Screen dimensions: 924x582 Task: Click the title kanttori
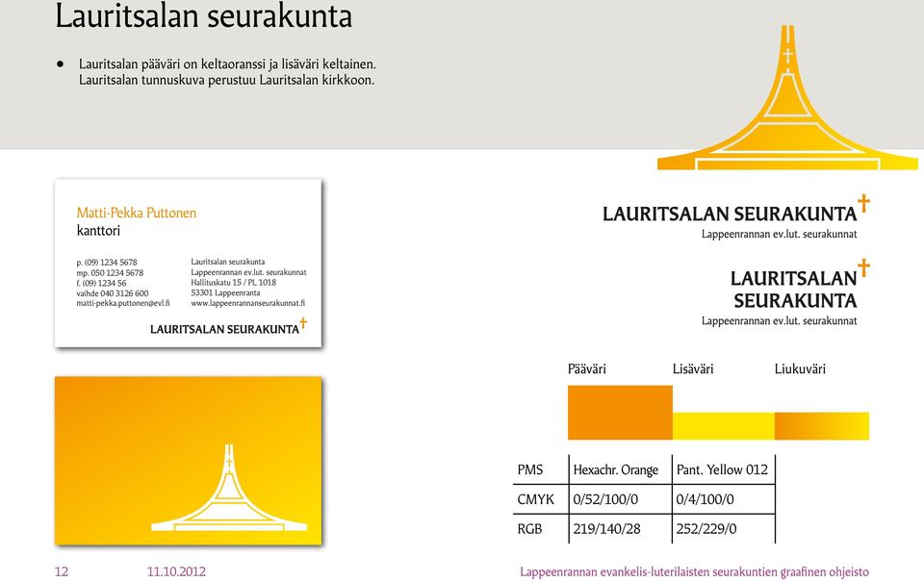98,230
